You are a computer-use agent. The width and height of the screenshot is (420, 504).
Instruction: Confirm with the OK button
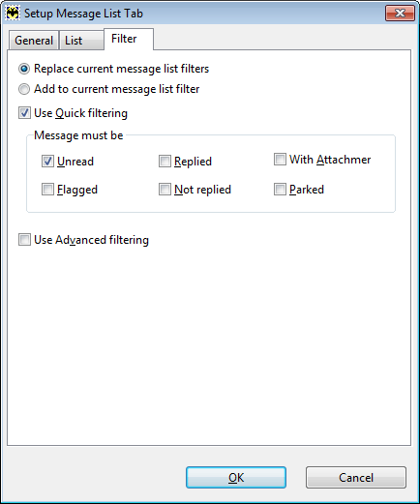(236, 478)
